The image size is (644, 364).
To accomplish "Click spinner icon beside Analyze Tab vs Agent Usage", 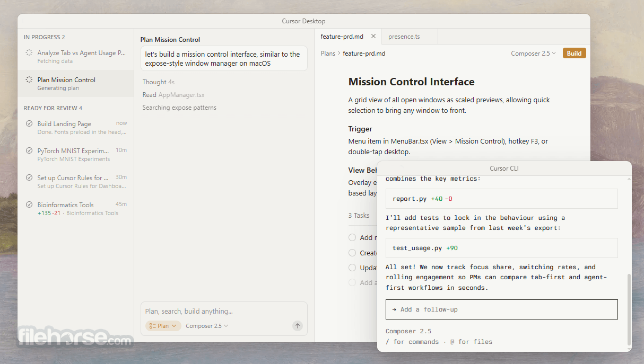I will click(x=29, y=53).
